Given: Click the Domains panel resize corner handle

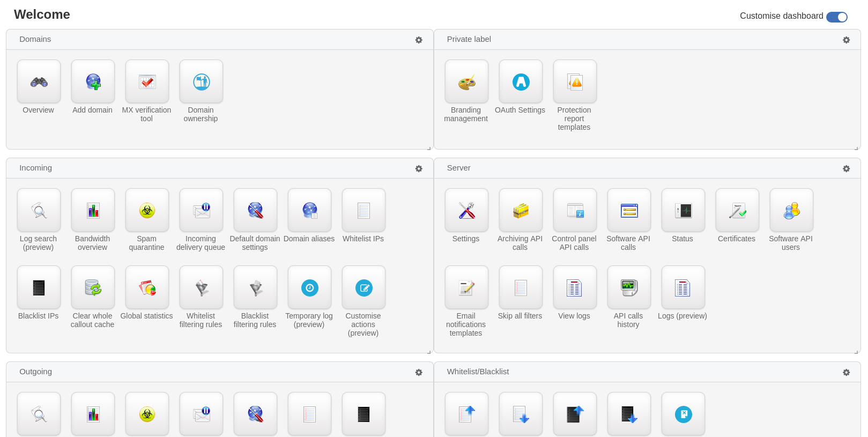Looking at the screenshot, I should tap(429, 148).
